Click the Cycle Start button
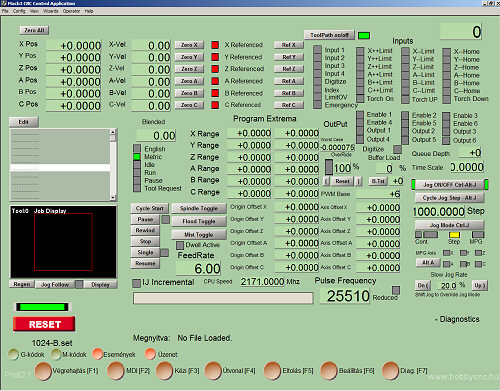Image resolution: width=500 pixels, height=391 pixels. tap(150, 208)
